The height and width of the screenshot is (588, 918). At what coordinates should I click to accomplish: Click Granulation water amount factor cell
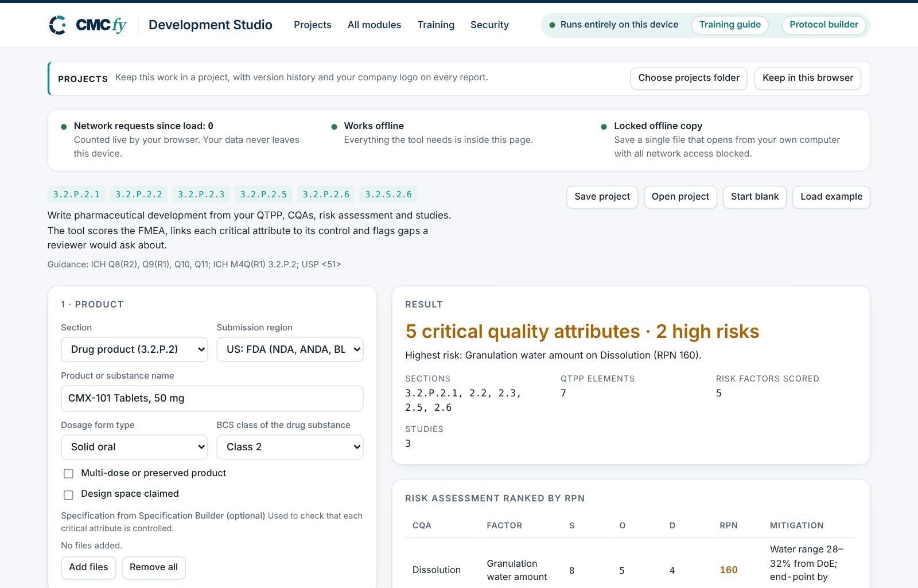click(x=517, y=570)
